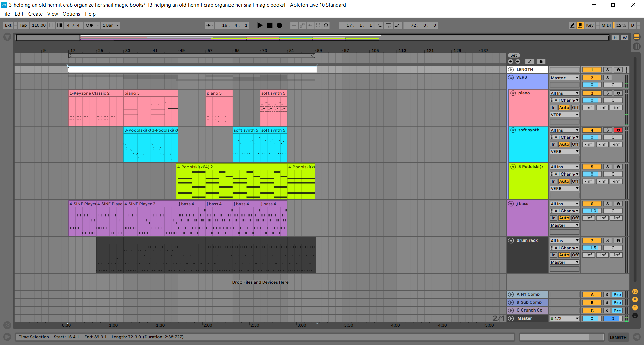Fold the piano track
Image resolution: width=644 pixels, height=345 pixels.
click(513, 93)
